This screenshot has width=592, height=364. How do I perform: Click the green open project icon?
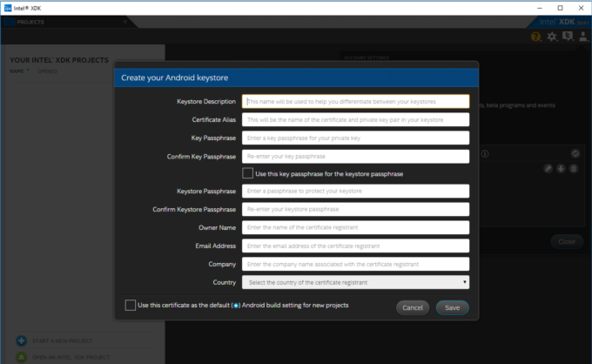tap(22, 357)
